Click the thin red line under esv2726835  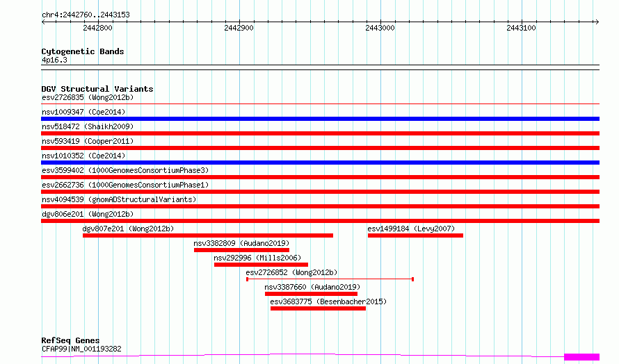(320, 104)
